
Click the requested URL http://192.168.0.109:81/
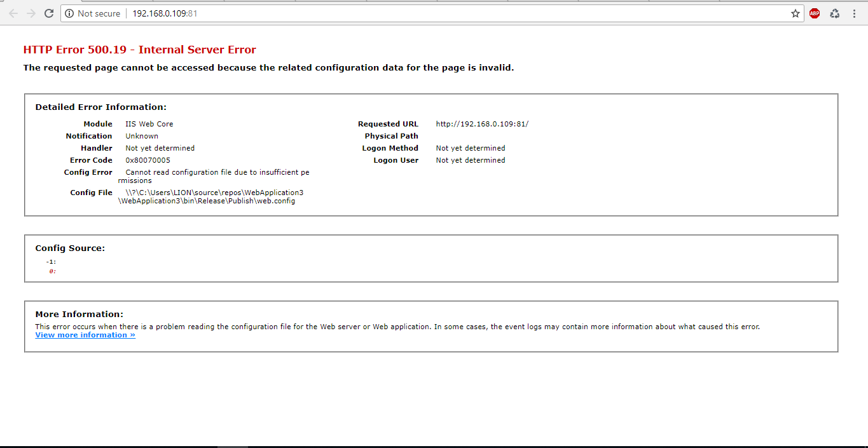(481, 123)
